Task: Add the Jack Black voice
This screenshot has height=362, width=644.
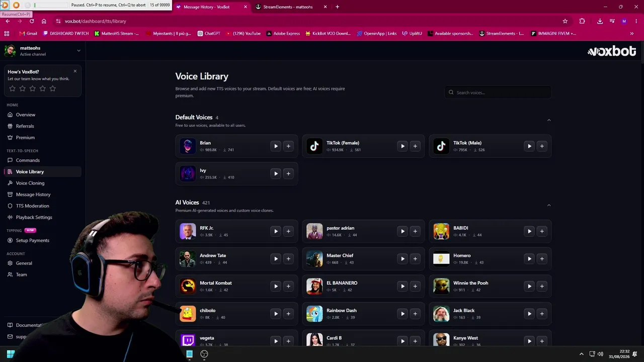Action: (542, 314)
